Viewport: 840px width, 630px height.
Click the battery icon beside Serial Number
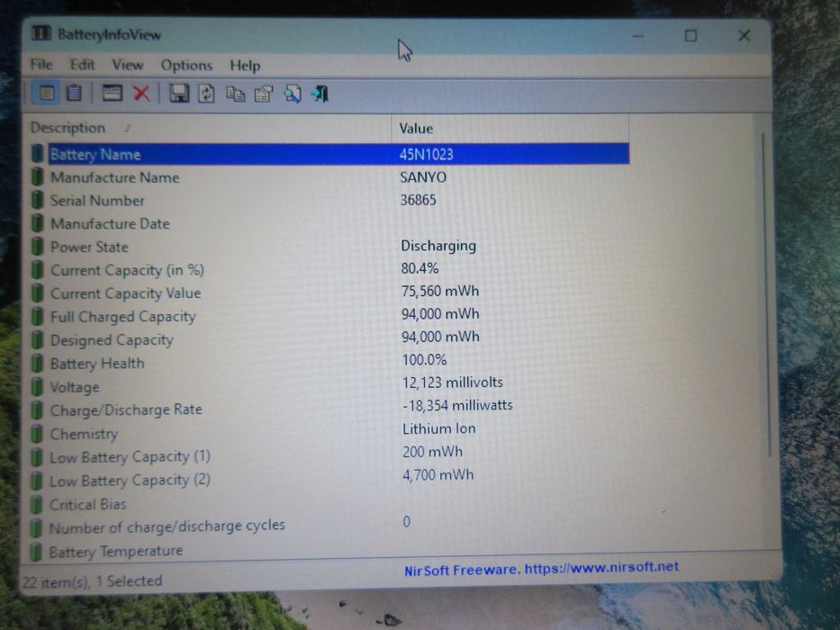(37, 200)
